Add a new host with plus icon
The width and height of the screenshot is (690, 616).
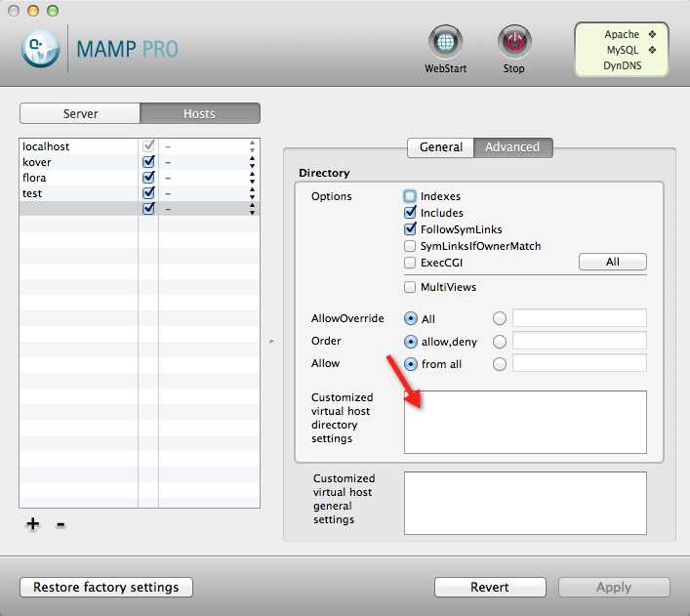pyautogui.click(x=32, y=523)
